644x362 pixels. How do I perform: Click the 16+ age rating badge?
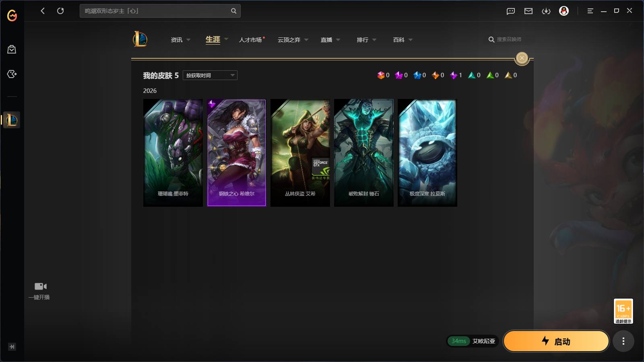[623, 311]
